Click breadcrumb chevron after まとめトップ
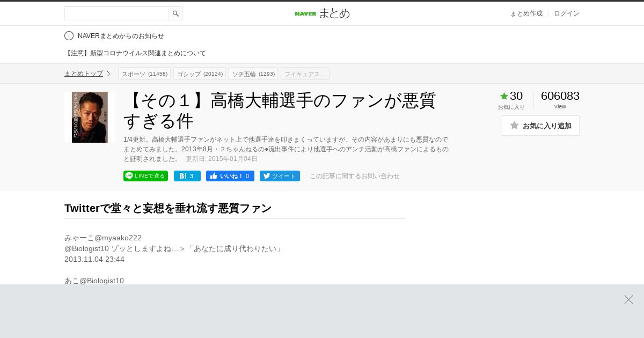Image resolution: width=644 pixels, height=338 pixels. coord(108,74)
